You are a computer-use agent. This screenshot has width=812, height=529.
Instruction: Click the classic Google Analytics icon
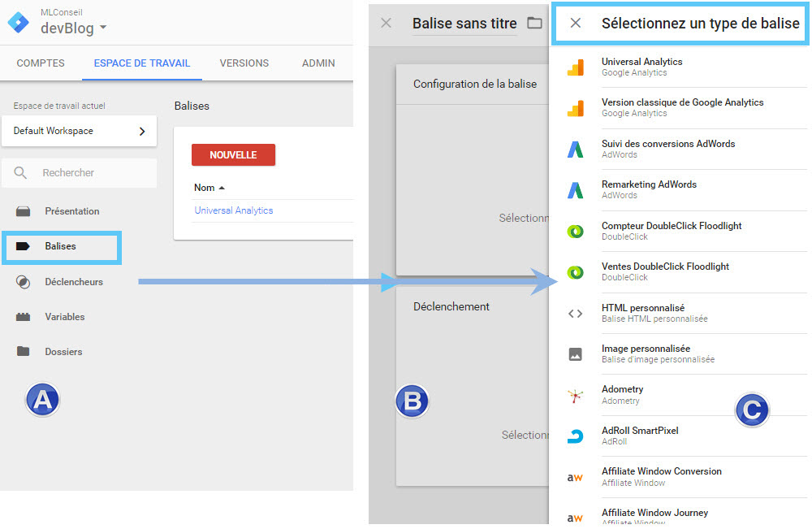[576, 108]
